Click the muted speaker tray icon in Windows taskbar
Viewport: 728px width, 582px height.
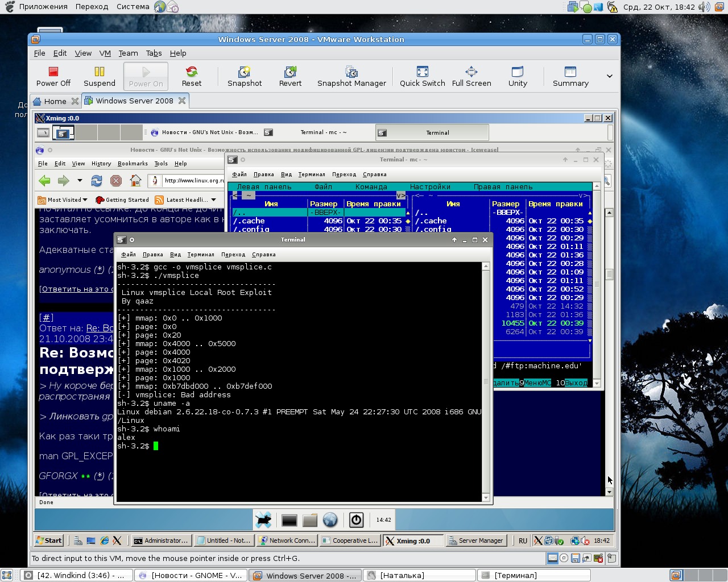coord(585,541)
